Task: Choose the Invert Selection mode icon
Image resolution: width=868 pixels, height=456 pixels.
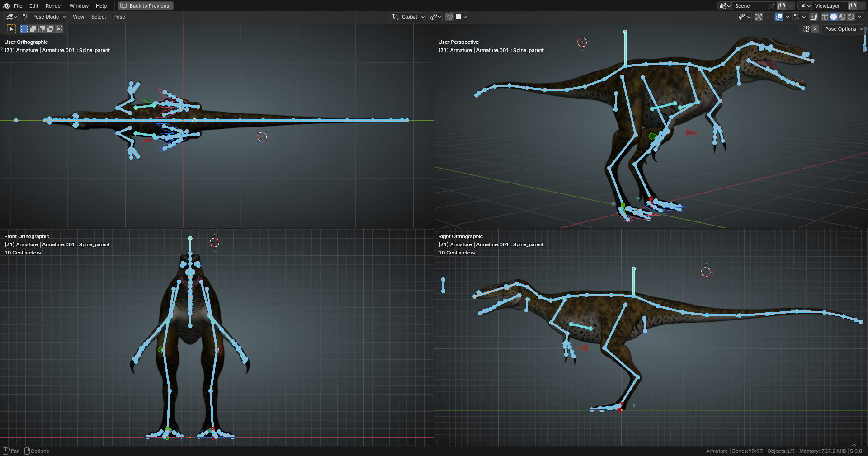Action: (x=50, y=29)
